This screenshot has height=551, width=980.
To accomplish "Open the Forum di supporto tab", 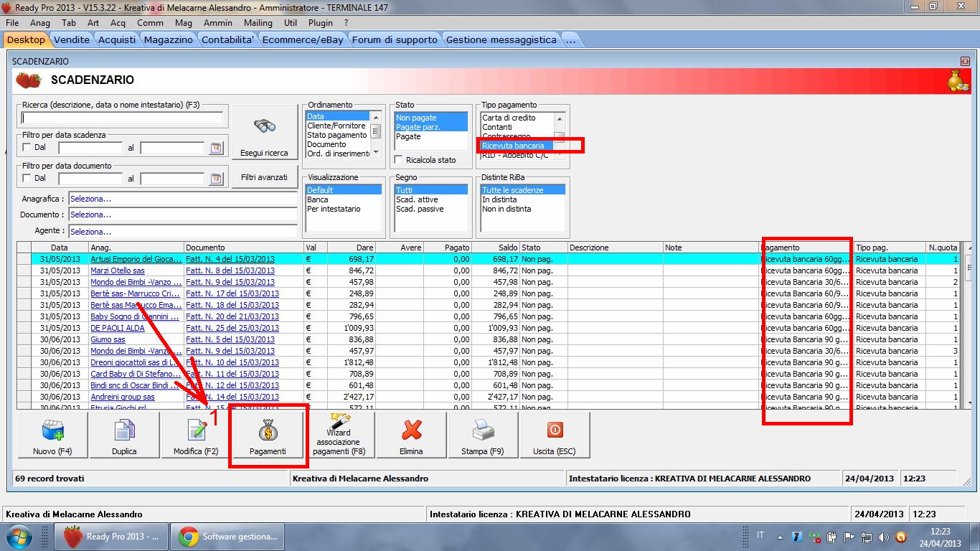I will click(395, 39).
